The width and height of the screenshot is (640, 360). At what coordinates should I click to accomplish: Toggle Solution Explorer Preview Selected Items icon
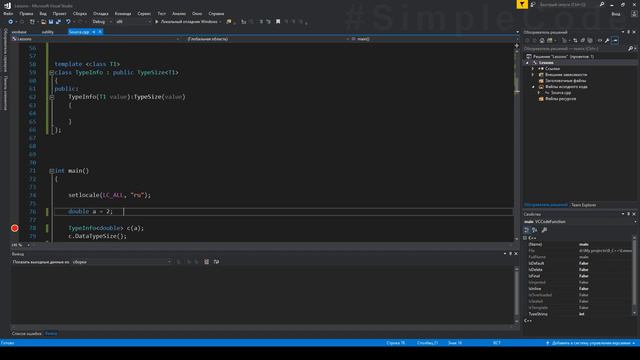pyautogui.click(x=615, y=40)
